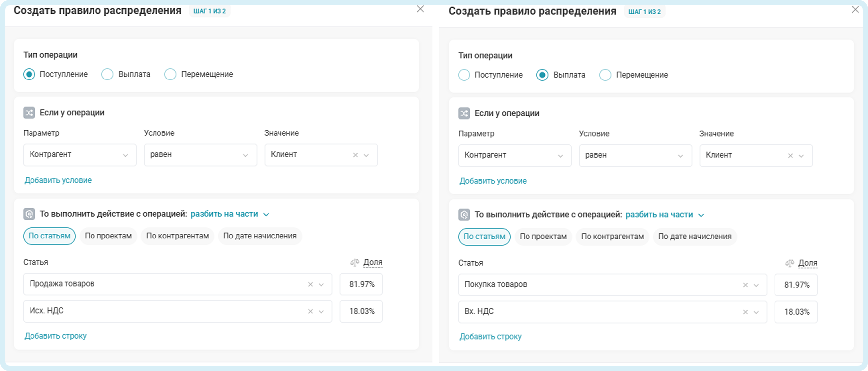The height and width of the screenshot is (371, 868).
Task: Click 81.97% share field for 'Продажа товаров'
Action: pos(361,284)
